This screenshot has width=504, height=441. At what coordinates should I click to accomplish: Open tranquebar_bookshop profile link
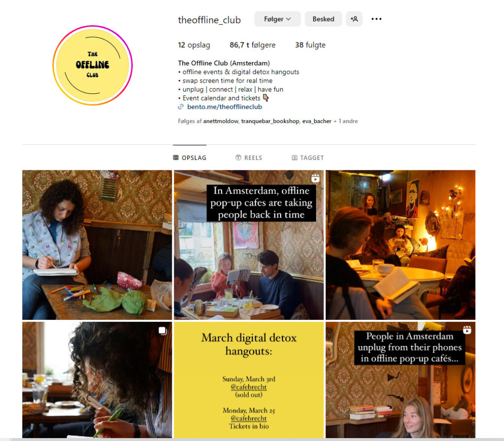point(270,121)
